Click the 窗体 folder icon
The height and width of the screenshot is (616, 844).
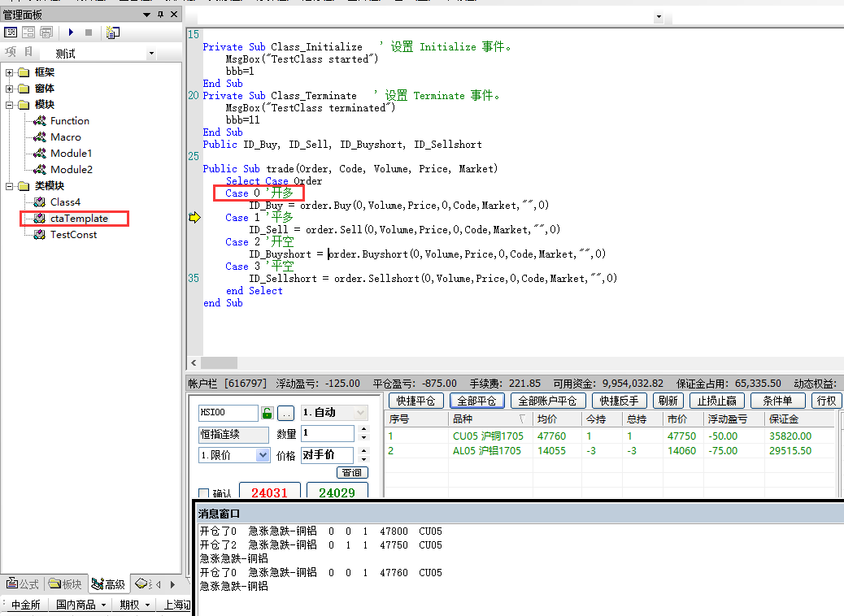(x=24, y=89)
